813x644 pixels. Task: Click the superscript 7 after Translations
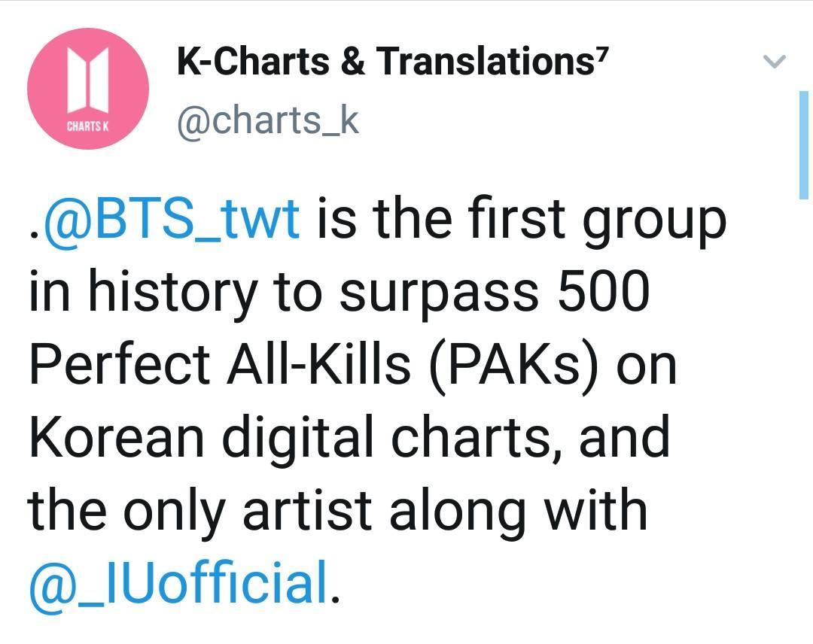[600, 52]
